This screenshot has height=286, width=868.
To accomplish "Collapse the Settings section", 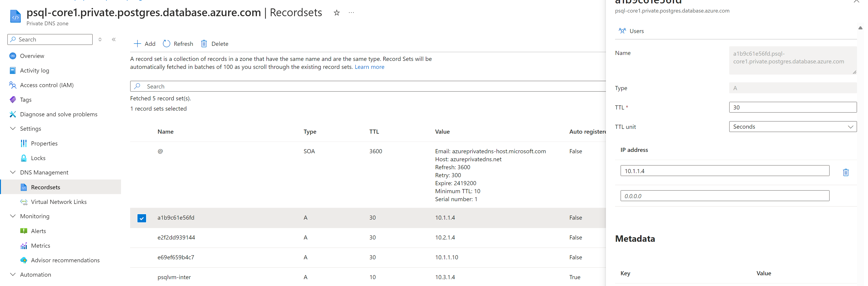I will 13,129.
